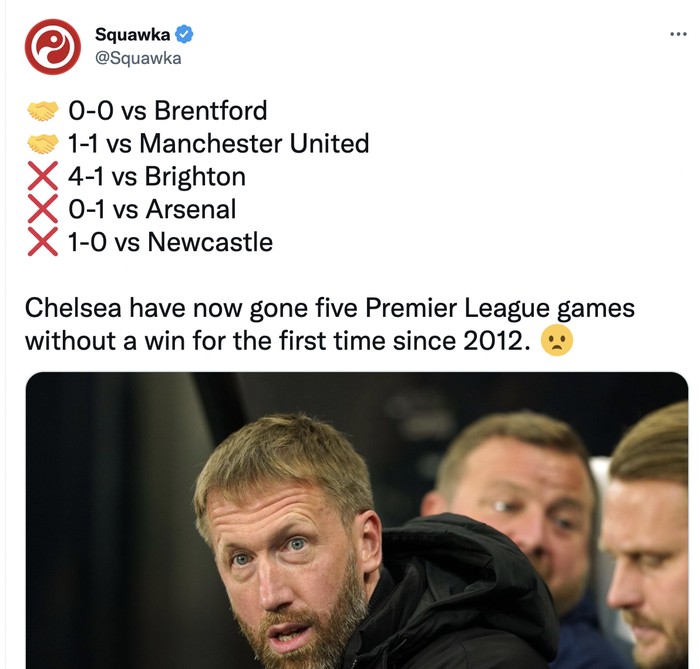Viewport: 700px width, 669px height.
Task: Click the red cross beside Newcastle result
Action: point(40,242)
